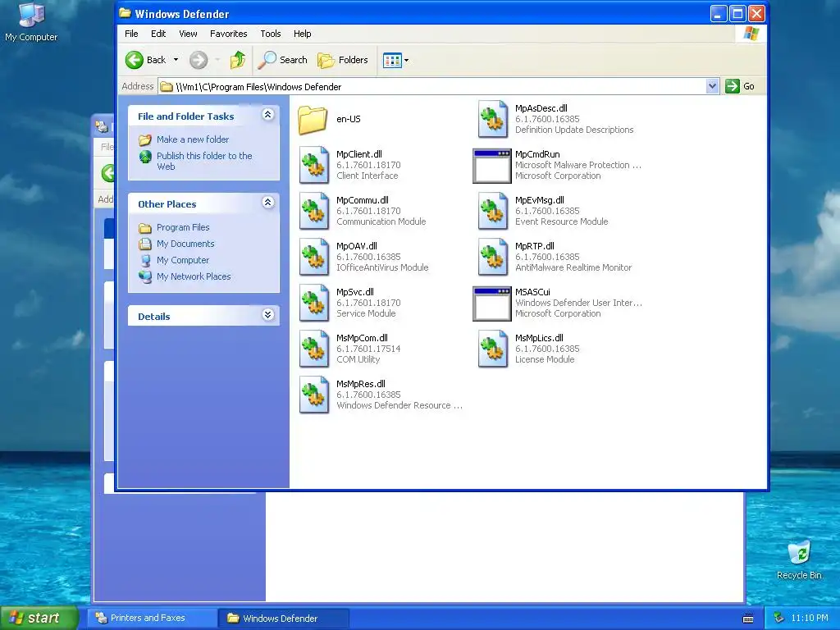Expand the Details panel
This screenshot has width=840, height=630.
[268, 315]
